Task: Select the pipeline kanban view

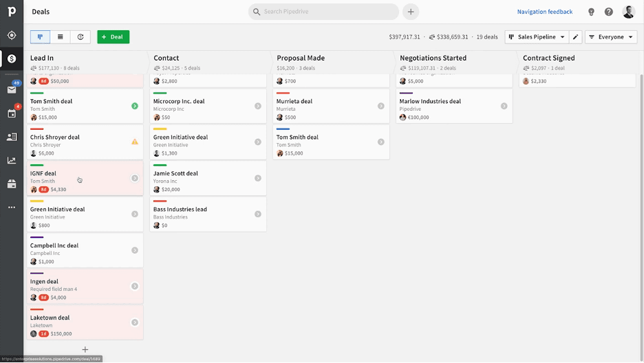Action: point(40,37)
